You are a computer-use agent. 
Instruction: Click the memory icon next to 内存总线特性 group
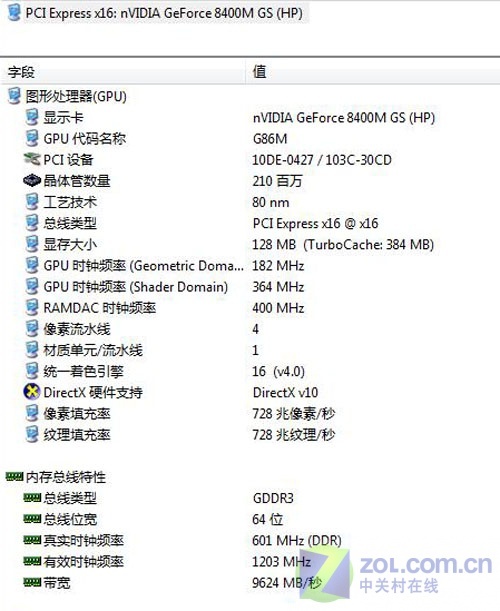click(14, 476)
